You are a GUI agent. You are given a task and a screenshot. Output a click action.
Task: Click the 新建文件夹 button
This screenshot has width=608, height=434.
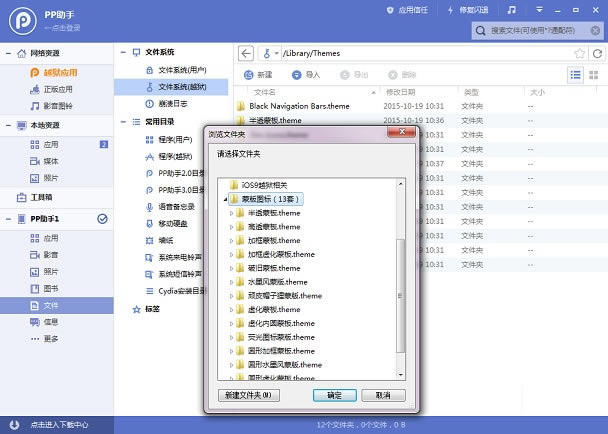(x=249, y=395)
